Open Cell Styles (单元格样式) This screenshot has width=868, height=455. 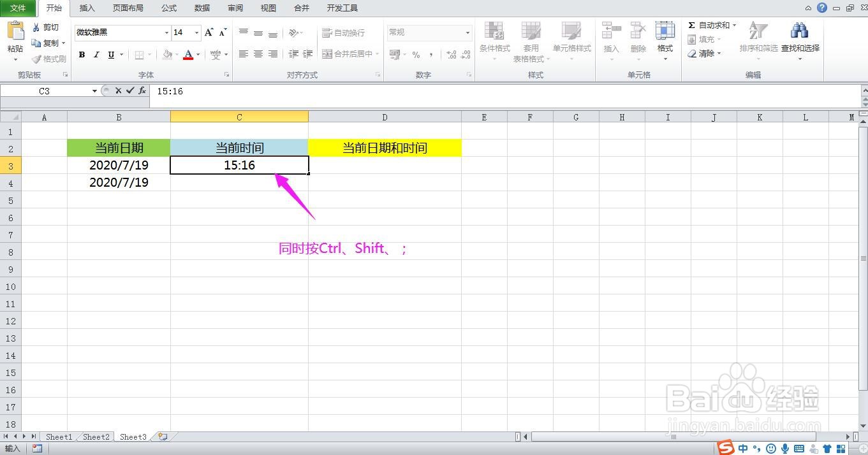tap(571, 41)
